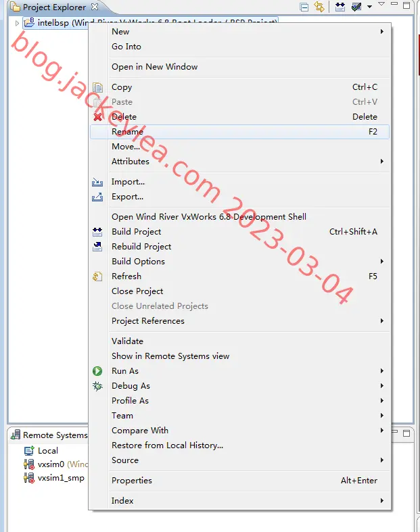Open Project Explorer view menu triangle

point(381,4)
